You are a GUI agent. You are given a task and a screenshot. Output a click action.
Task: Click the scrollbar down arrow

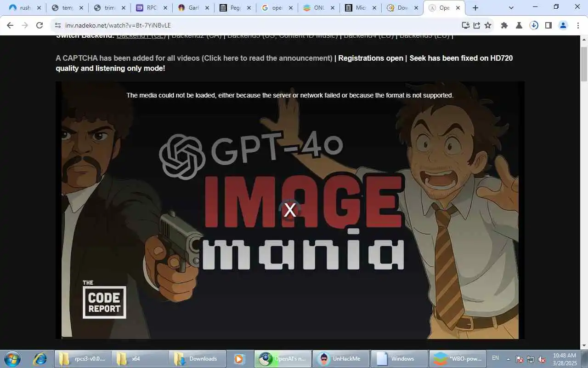pyautogui.click(x=584, y=345)
